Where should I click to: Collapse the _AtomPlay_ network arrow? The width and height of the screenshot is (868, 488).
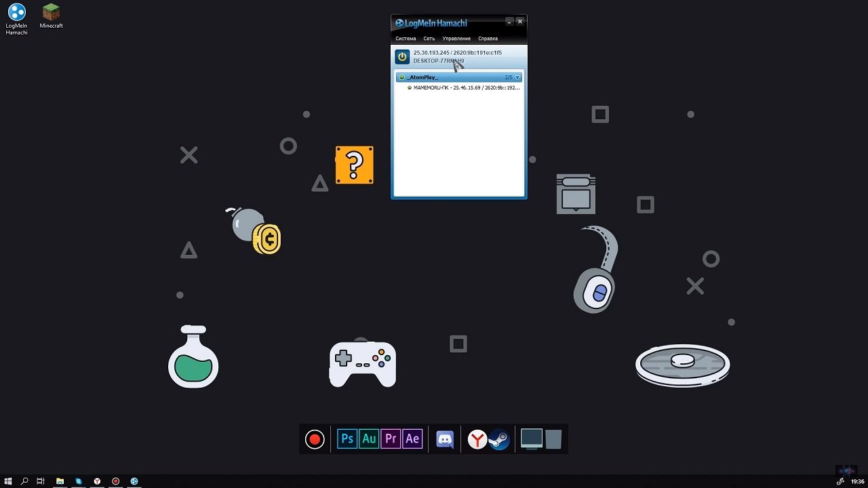tap(517, 77)
